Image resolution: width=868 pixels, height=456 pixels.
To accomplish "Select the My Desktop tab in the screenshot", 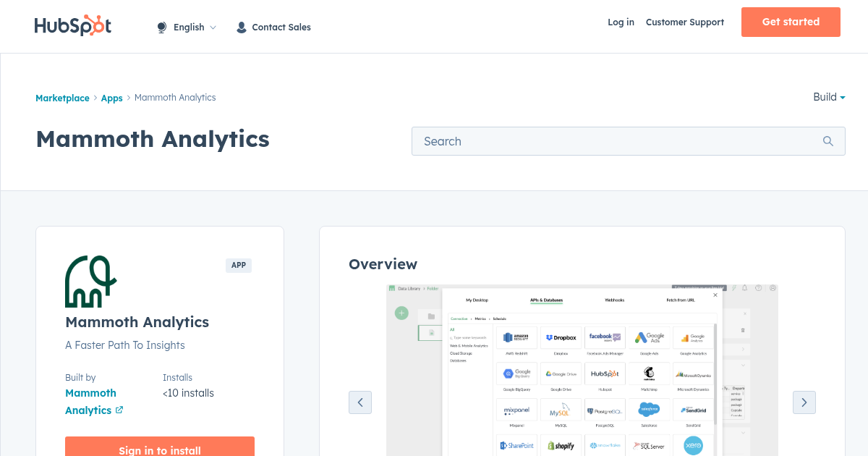I will pyautogui.click(x=477, y=300).
